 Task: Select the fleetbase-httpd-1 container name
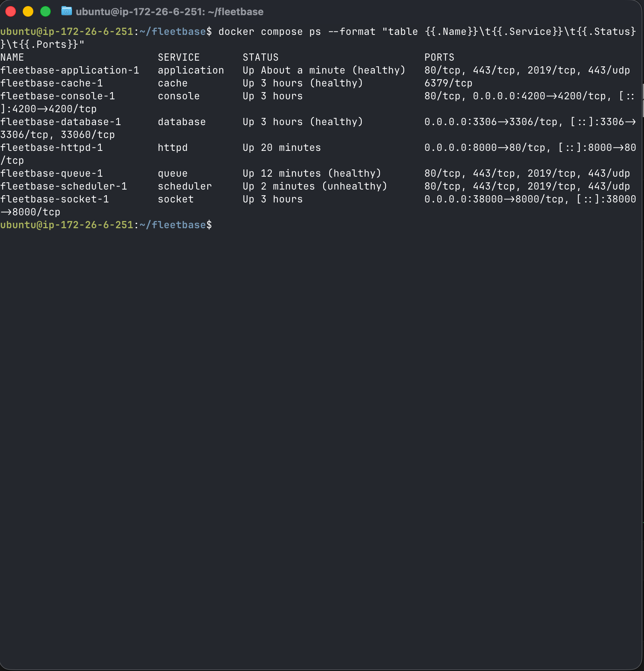(x=52, y=147)
